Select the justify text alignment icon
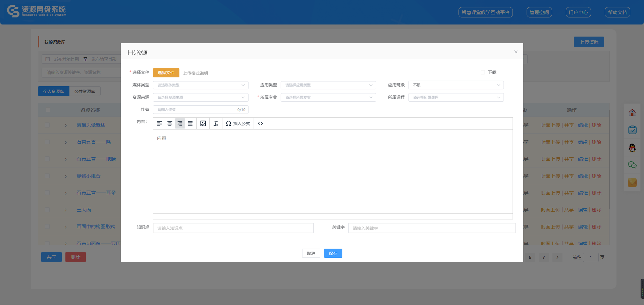This screenshot has width=644, height=305. [x=190, y=123]
